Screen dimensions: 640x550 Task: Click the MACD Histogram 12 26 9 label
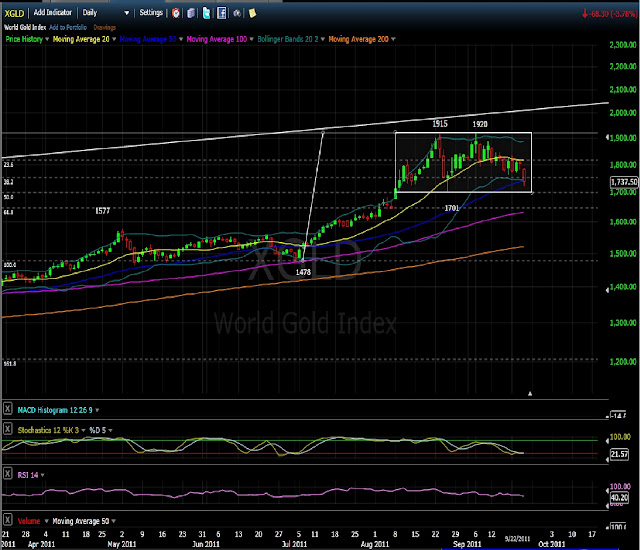tap(55, 410)
